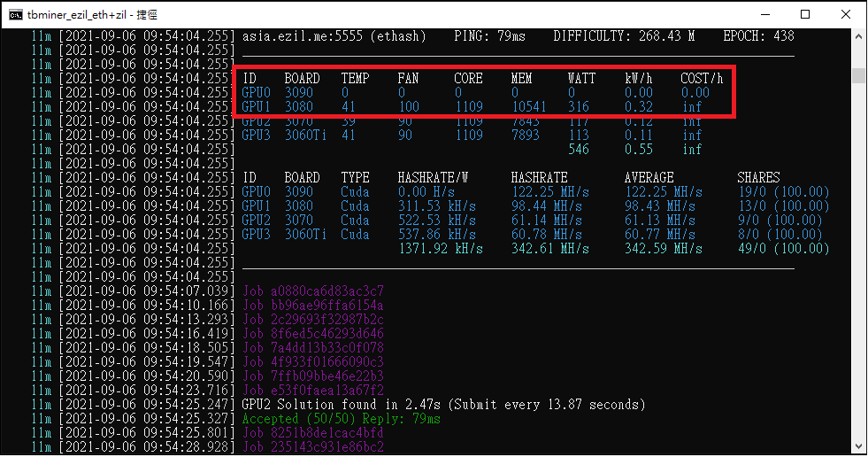
Task: Click the total 342.61 MH/s hashrate
Action: pos(550,249)
